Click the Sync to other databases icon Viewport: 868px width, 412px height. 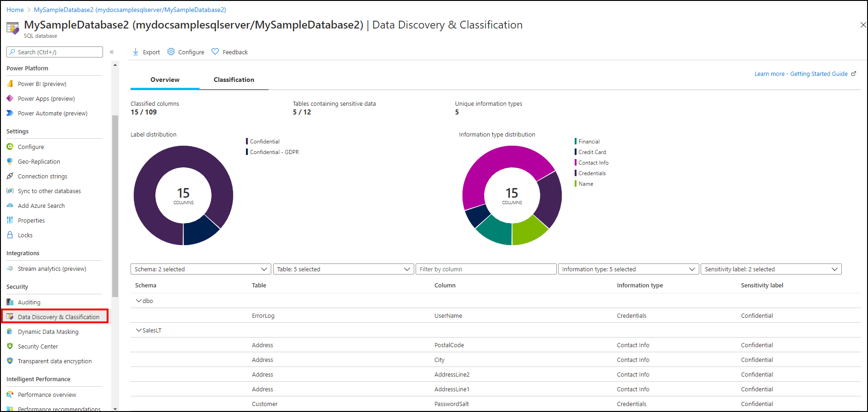point(10,191)
